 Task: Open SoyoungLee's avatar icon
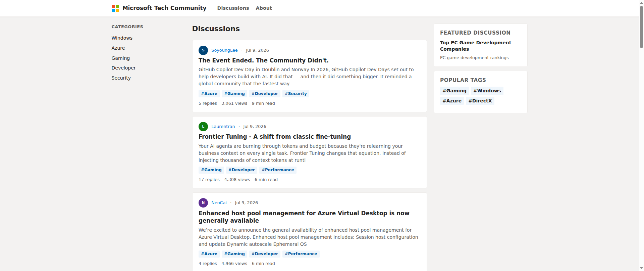click(x=203, y=50)
